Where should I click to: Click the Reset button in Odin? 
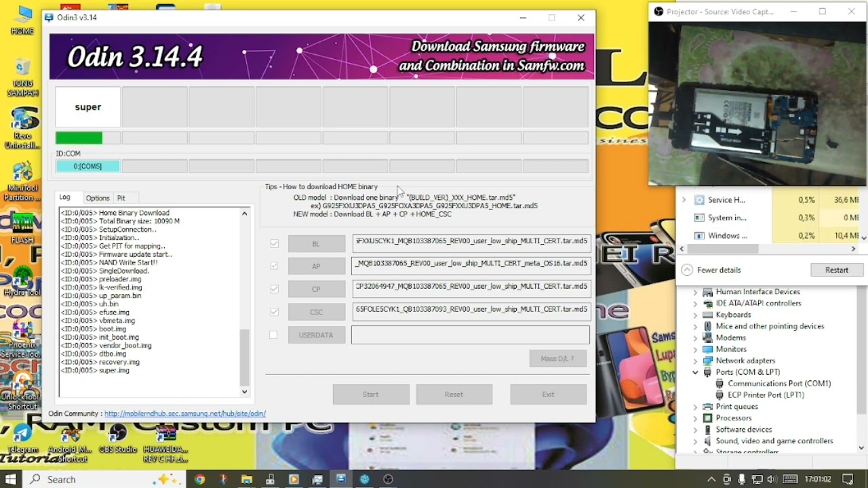click(x=454, y=394)
